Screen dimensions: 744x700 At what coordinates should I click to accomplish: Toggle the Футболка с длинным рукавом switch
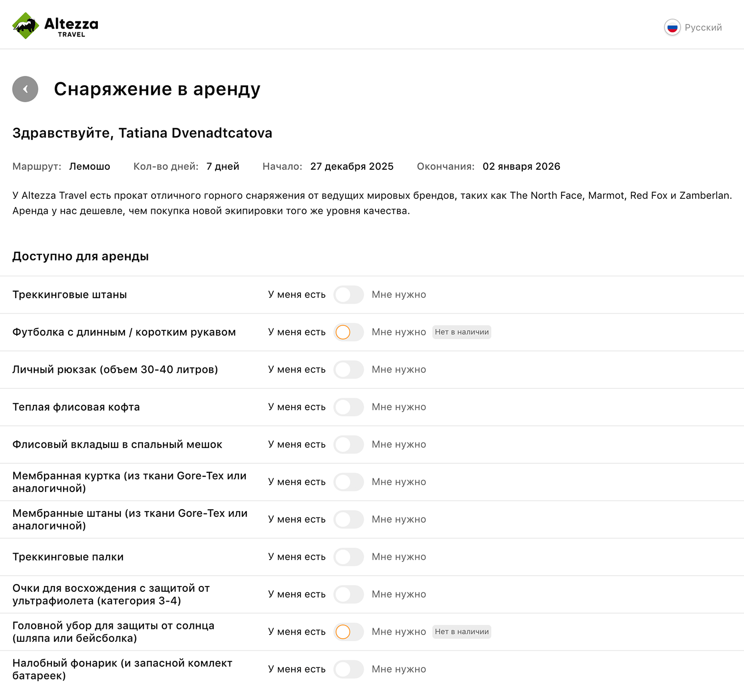[349, 332]
